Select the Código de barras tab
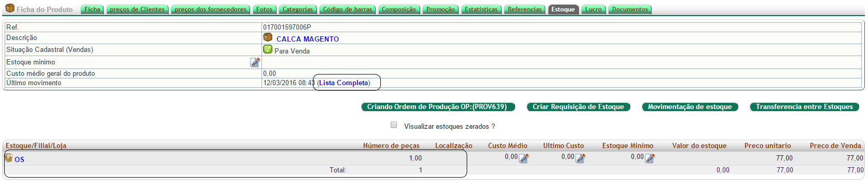 348,9
